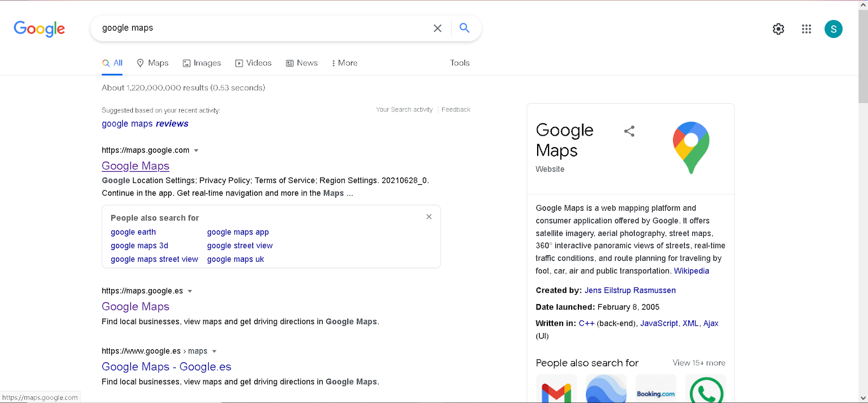Click the google maps uk related search
The image size is (868, 403).
pos(235,259)
